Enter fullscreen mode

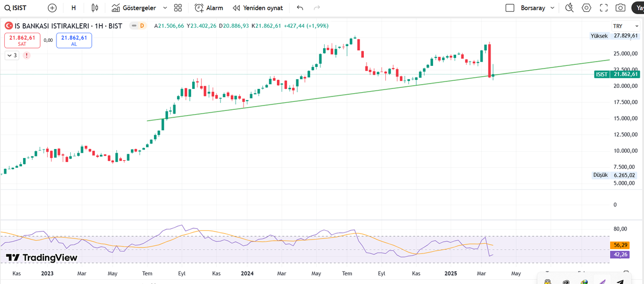[x=604, y=8]
